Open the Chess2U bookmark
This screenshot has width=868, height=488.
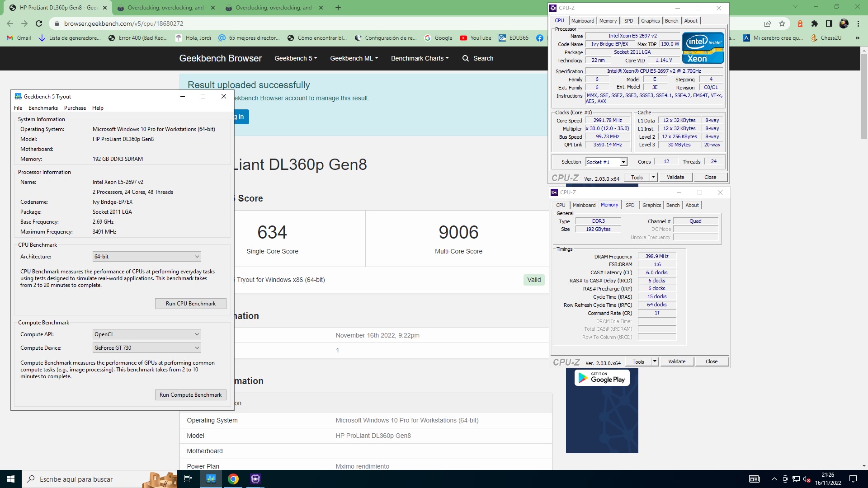tap(826, 38)
